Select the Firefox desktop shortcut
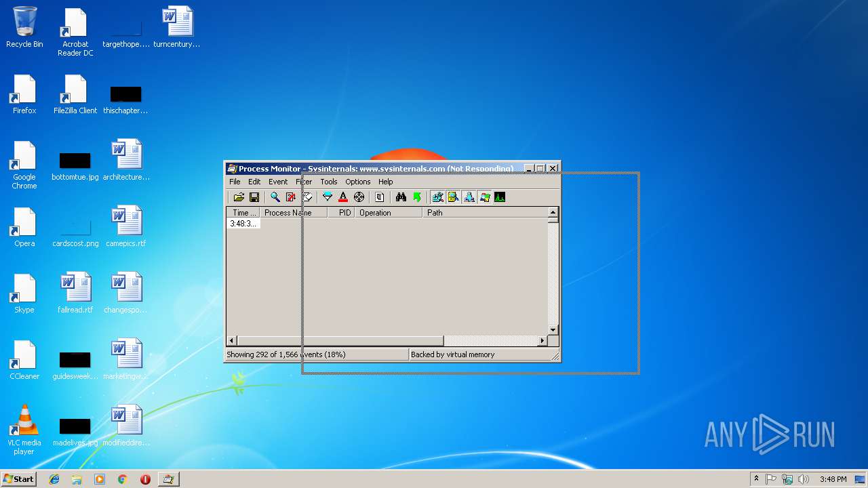Viewport: 868px width, 488px height. pyautogui.click(x=24, y=94)
